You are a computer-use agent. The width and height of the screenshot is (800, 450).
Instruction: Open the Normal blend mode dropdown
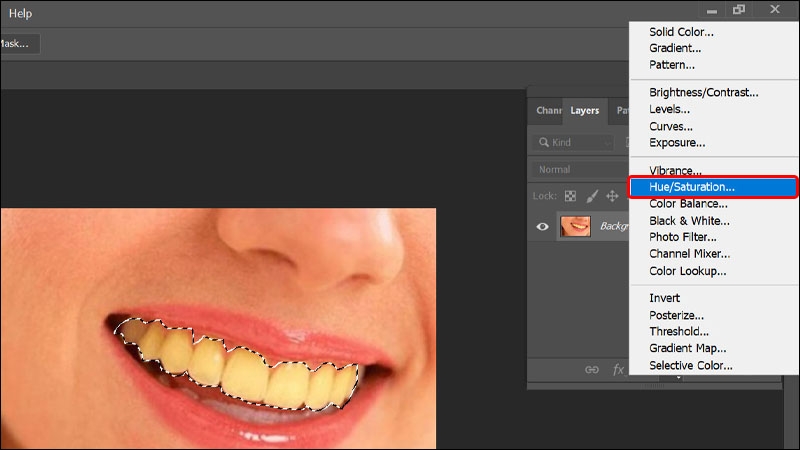pyautogui.click(x=581, y=169)
